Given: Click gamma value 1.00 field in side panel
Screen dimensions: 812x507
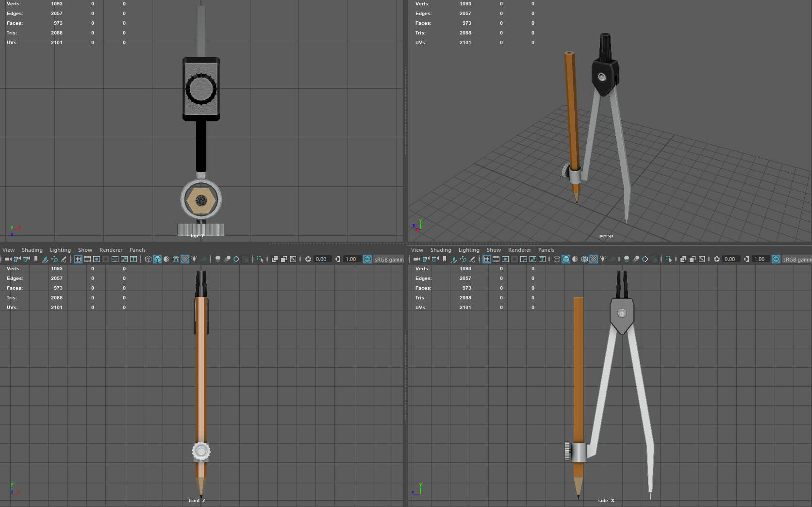Looking at the screenshot, I should [761, 259].
